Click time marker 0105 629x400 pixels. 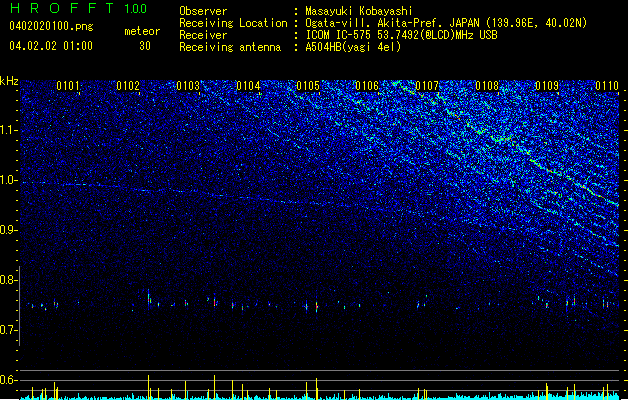pyautogui.click(x=308, y=86)
